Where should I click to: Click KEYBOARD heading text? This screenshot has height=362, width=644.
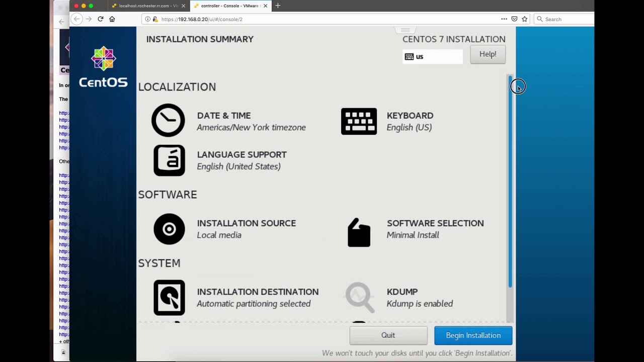[410, 116]
